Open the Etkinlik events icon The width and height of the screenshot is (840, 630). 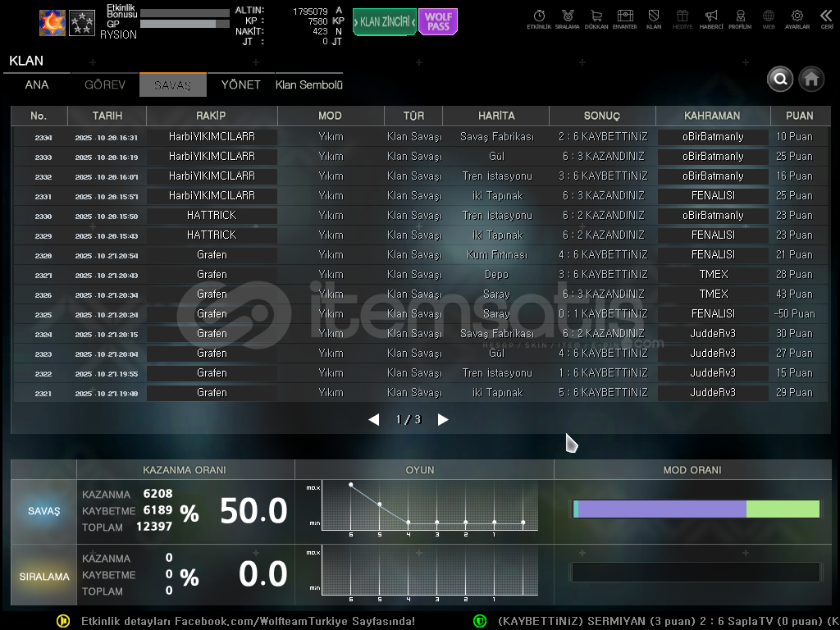coord(539,18)
